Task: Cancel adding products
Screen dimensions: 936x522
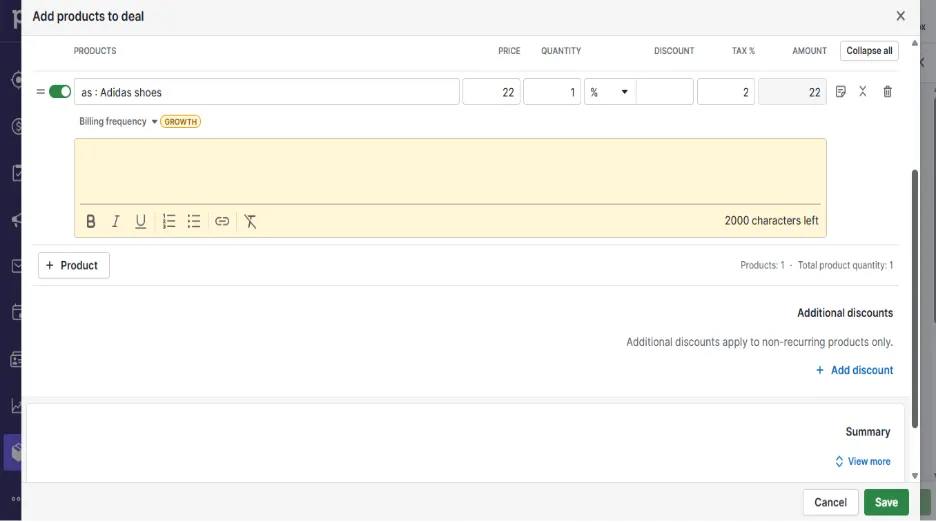Action: [830, 503]
